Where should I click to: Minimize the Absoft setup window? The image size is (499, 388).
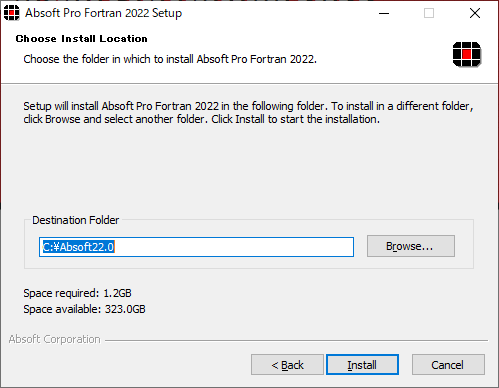coord(384,13)
